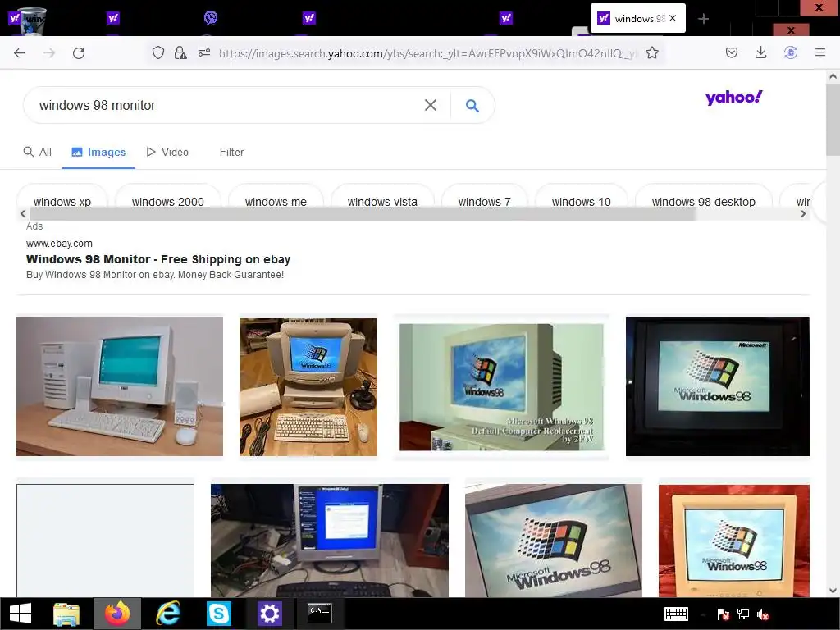
Task: Bookmark this page with the star
Action: [652, 52]
